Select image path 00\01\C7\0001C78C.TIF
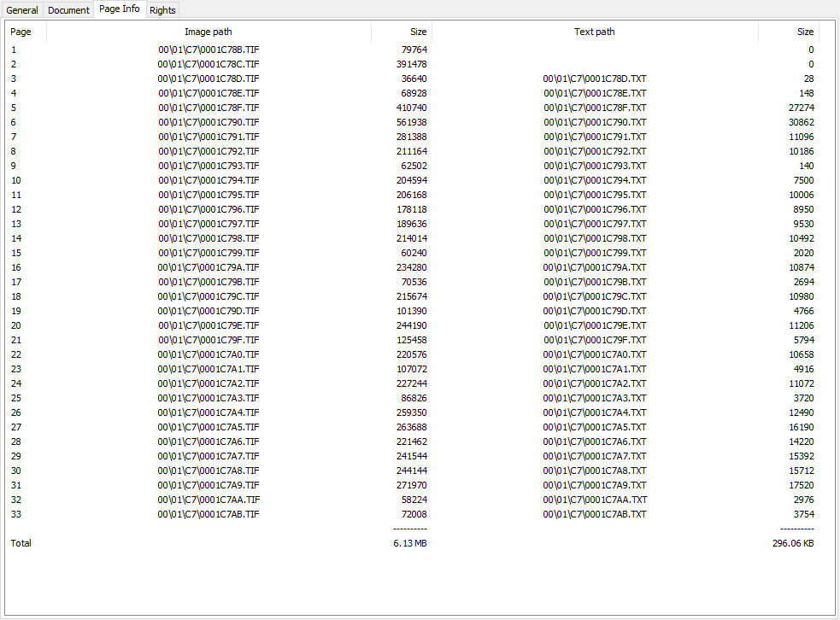The height and width of the screenshot is (620, 840). 209,64
